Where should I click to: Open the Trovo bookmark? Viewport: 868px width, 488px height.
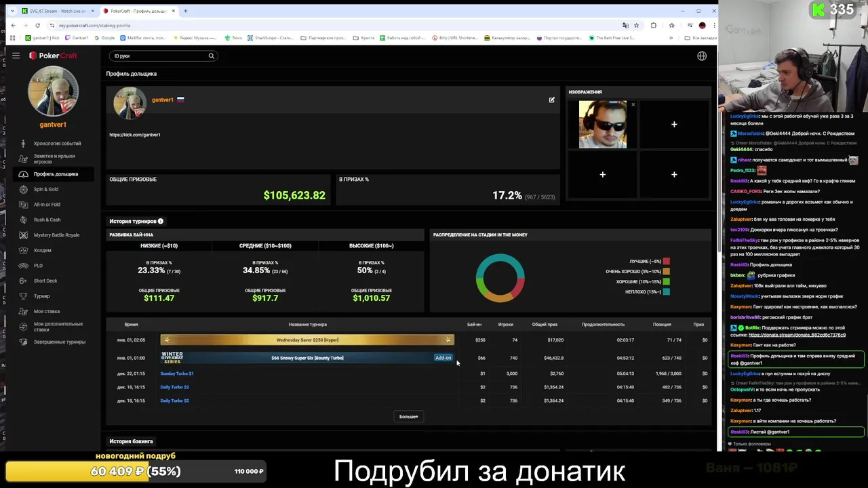tap(233, 38)
